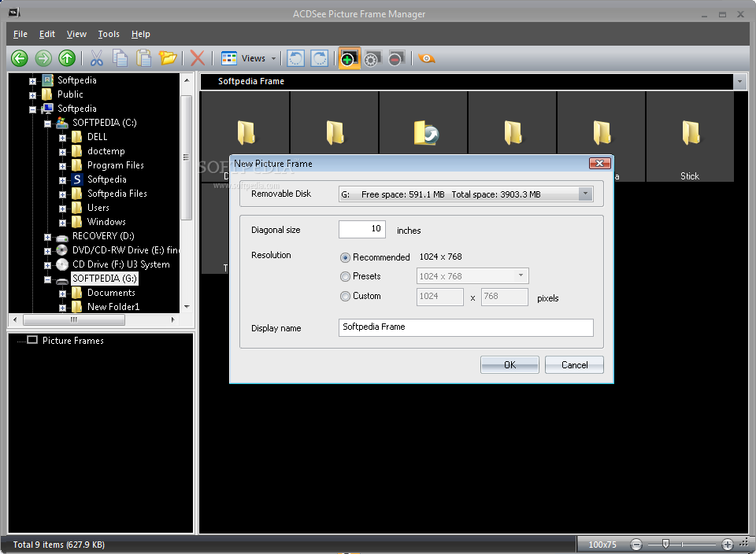Select Softpedia Files in folder tree
The image size is (756, 554).
coord(117,194)
